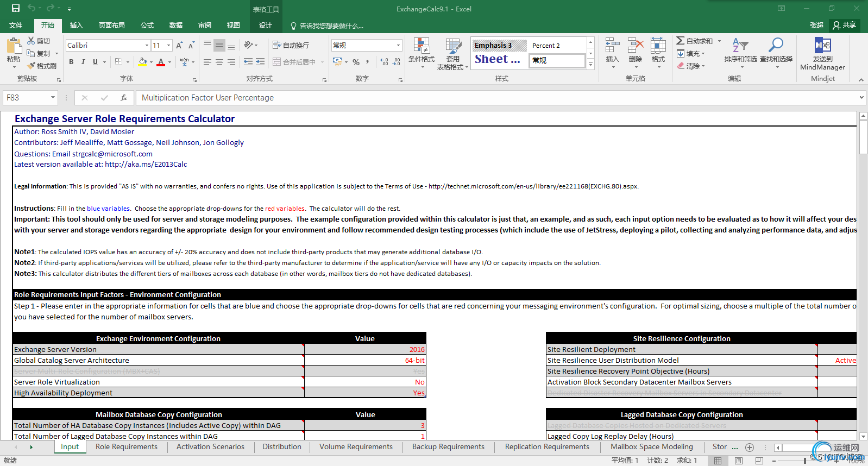Apply the Sheet ... title cell style
The height and width of the screenshot is (466, 868).
pos(499,59)
